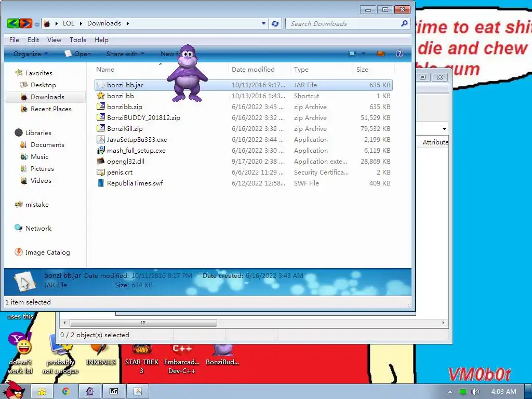Select mistake in the navigation pane

[x=37, y=204]
